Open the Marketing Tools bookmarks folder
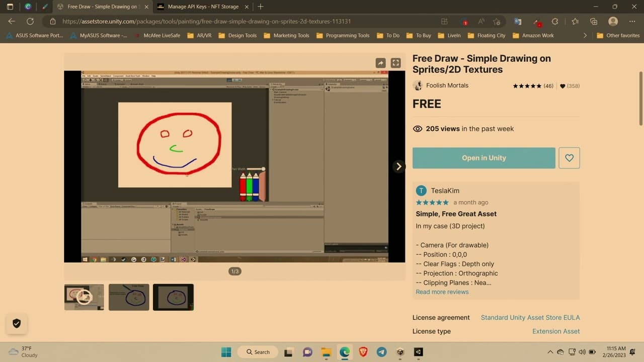Viewport: 644px width, 362px height. pyautogui.click(x=286, y=36)
